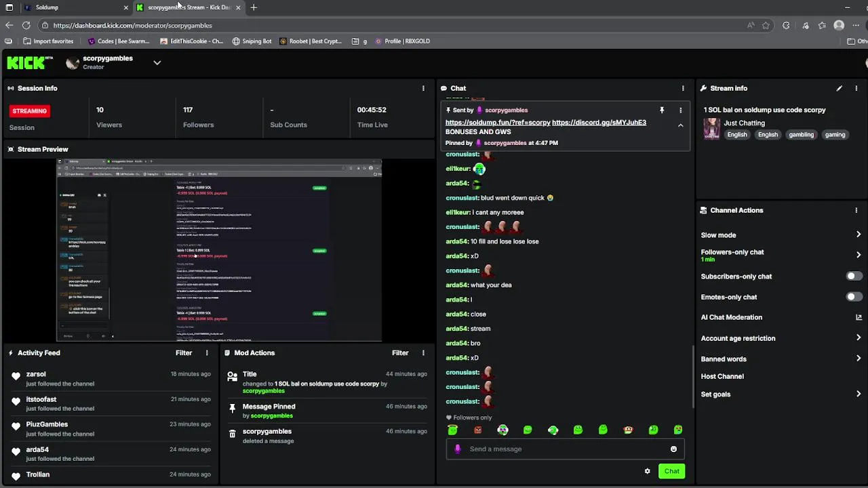Image resolution: width=868 pixels, height=488 pixels.
Task: Open browser settings and more menu
Action: [856, 25]
